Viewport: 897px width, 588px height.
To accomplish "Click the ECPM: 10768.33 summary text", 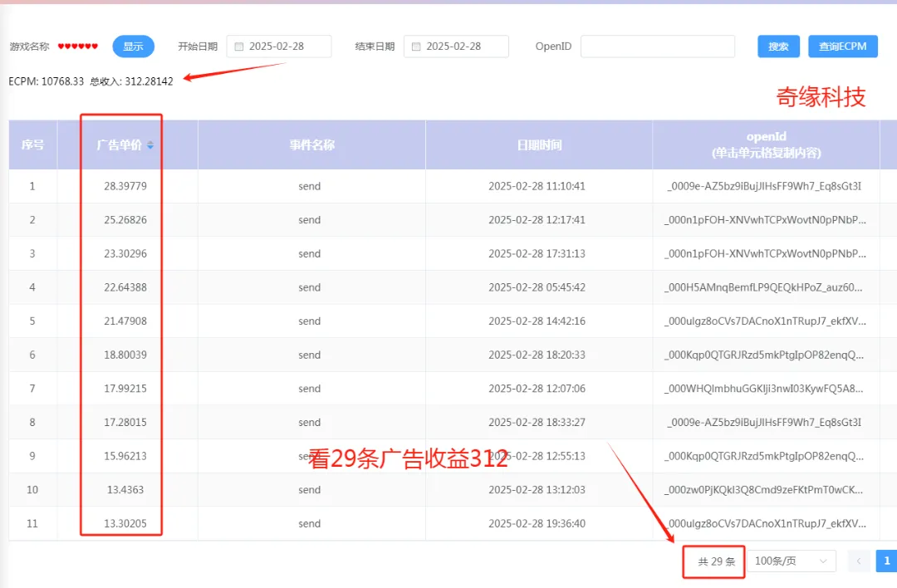I will click(x=47, y=81).
